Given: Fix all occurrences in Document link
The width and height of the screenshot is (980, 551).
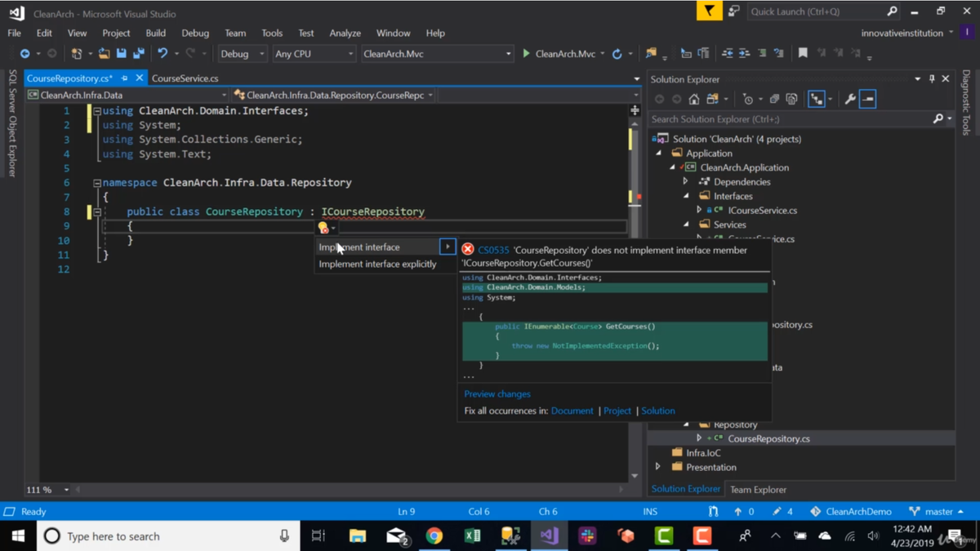Looking at the screenshot, I should 572,411.
